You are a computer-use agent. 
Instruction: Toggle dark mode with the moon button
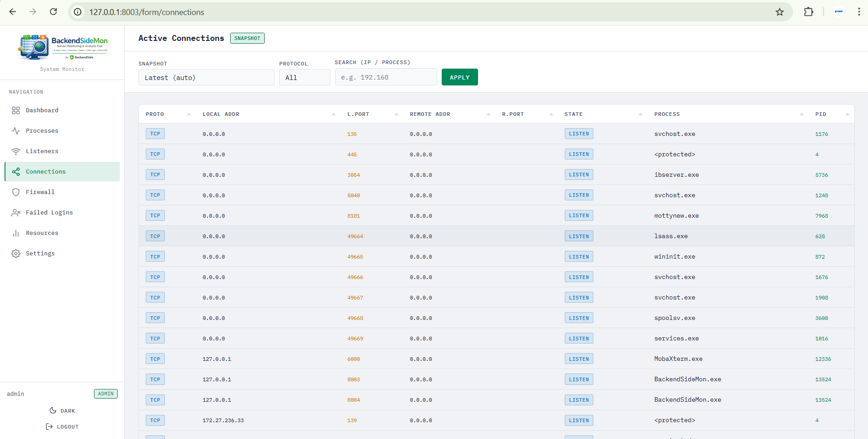pos(62,411)
